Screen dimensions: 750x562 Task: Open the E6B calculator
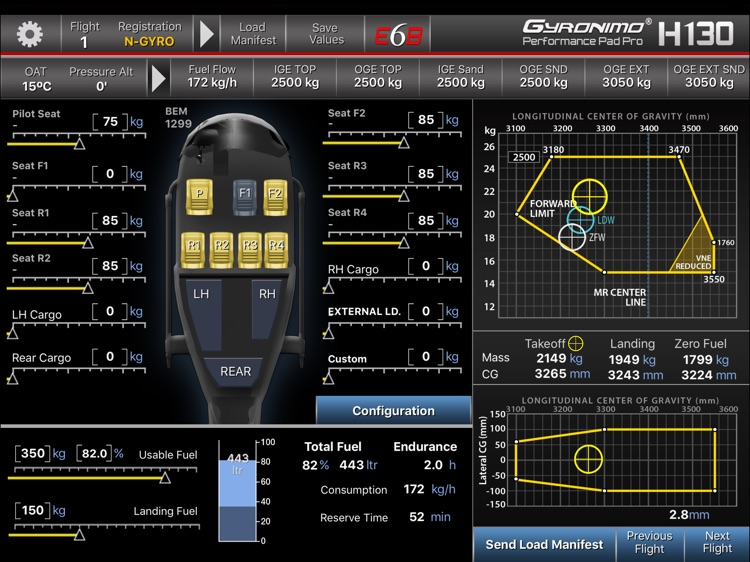pos(398,35)
